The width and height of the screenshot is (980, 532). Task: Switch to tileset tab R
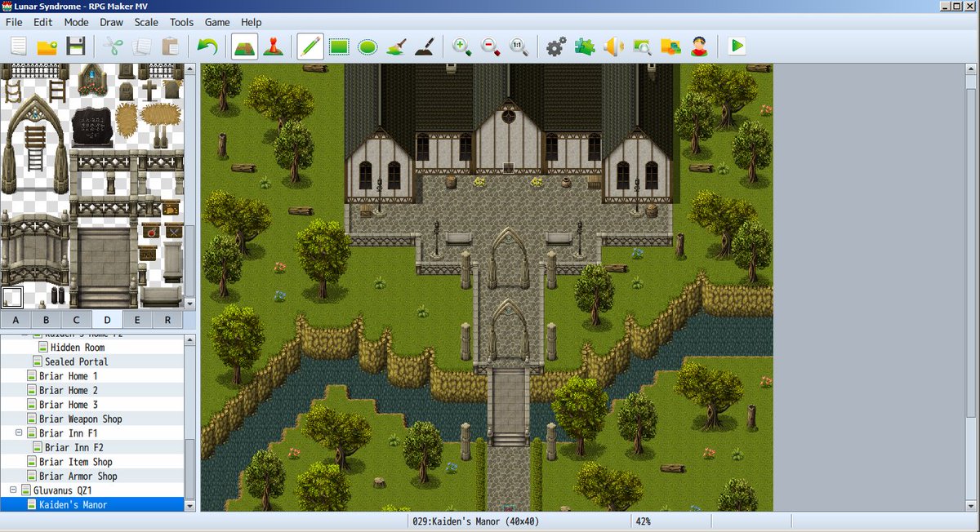[167, 320]
